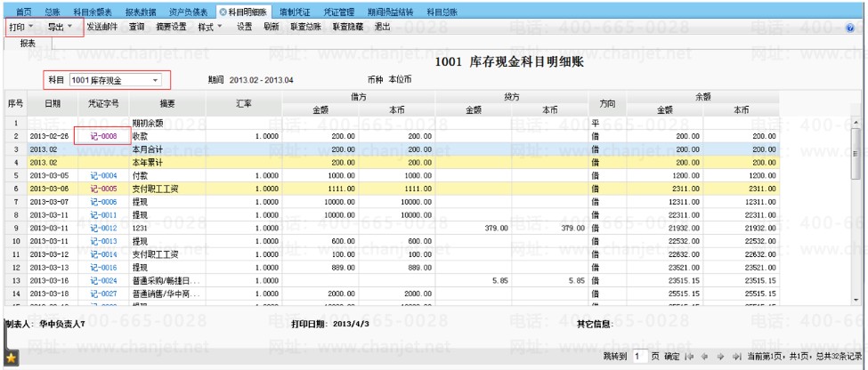This screenshot has height=370, width=868.
Task: Open voucher link 记-0006
Action: (103, 202)
